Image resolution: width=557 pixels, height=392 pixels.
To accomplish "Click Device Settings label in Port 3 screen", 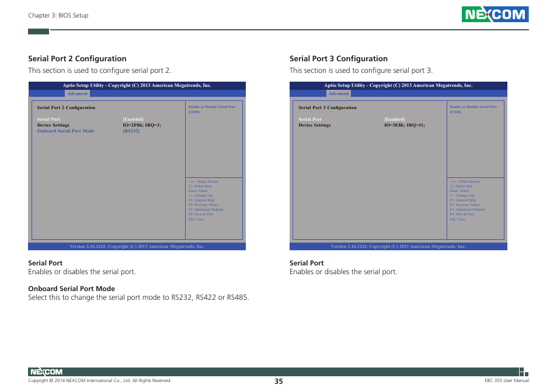I will point(315,125).
